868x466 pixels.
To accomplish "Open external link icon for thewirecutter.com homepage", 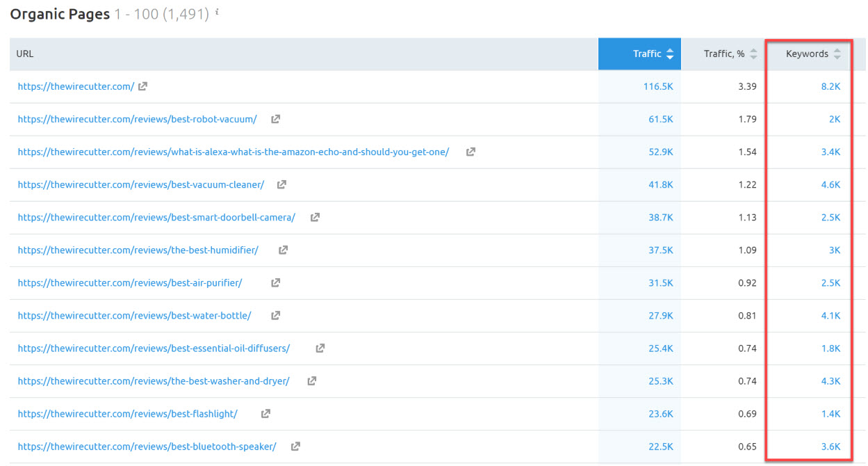I will tap(142, 87).
